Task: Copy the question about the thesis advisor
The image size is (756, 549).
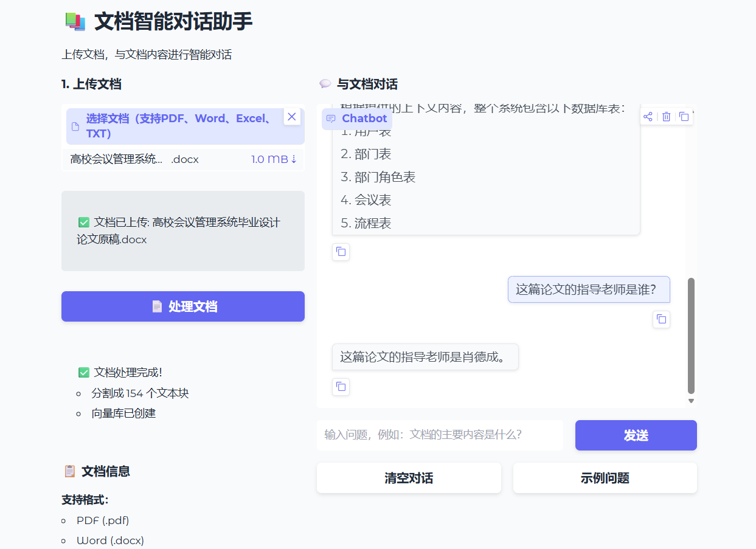Action: (661, 319)
